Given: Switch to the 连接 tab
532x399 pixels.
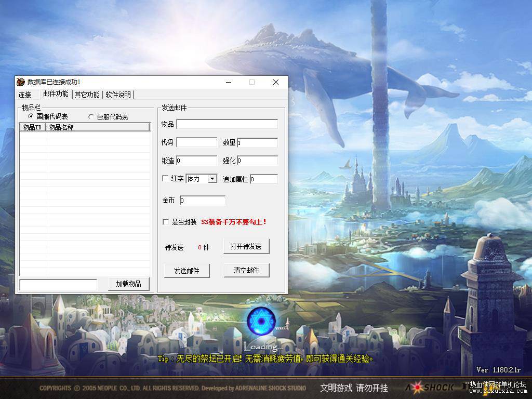Looking at the screenshot, I should pos(25,95).
